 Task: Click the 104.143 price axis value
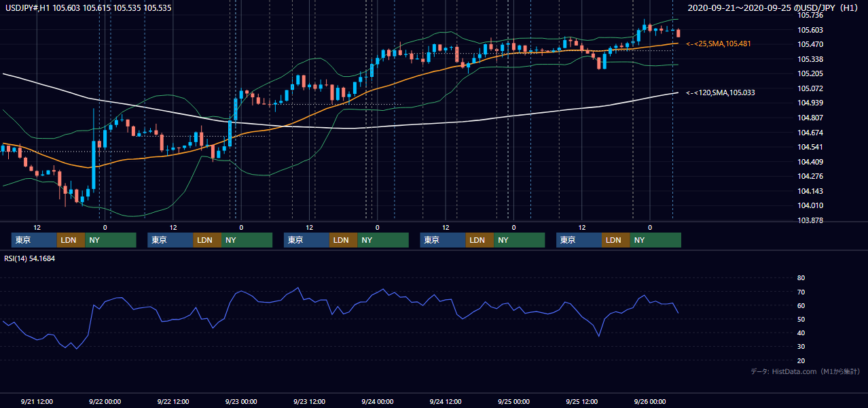coord(810,191)
